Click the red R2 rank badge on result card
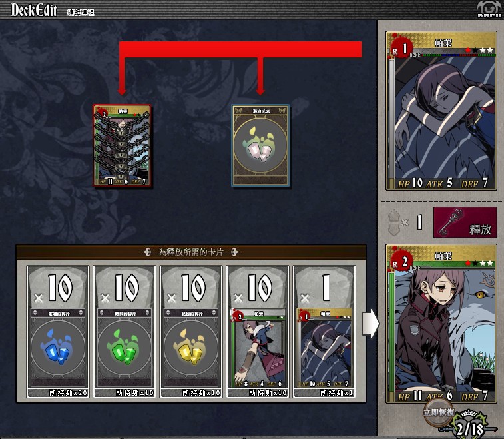This screenshot has height=439, width=504. pyautogui.click(x=400, y=262)
